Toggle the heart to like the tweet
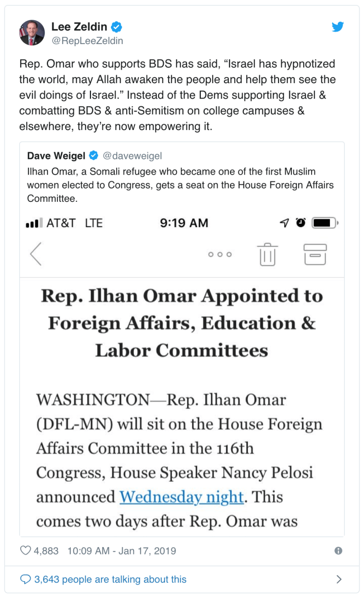Viewport: 364px width, 599px height. click(x=25, y=550)
